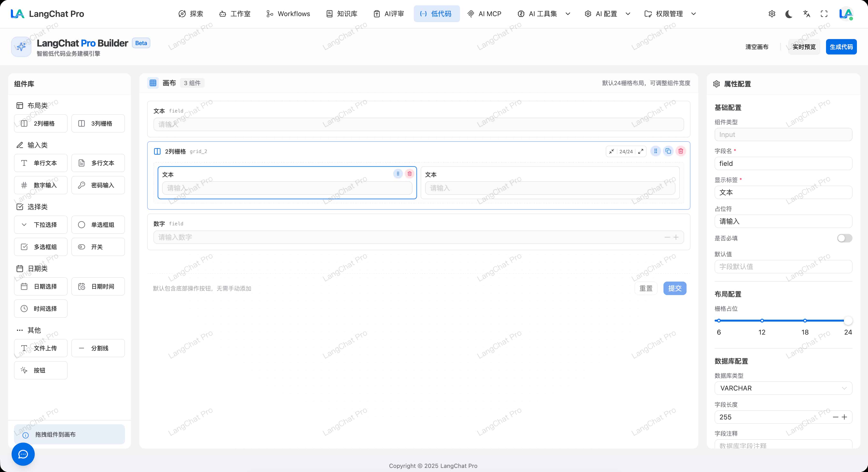Expand the 权限管理 menu
Screen dimensions: 868x472
click(670, 14)
